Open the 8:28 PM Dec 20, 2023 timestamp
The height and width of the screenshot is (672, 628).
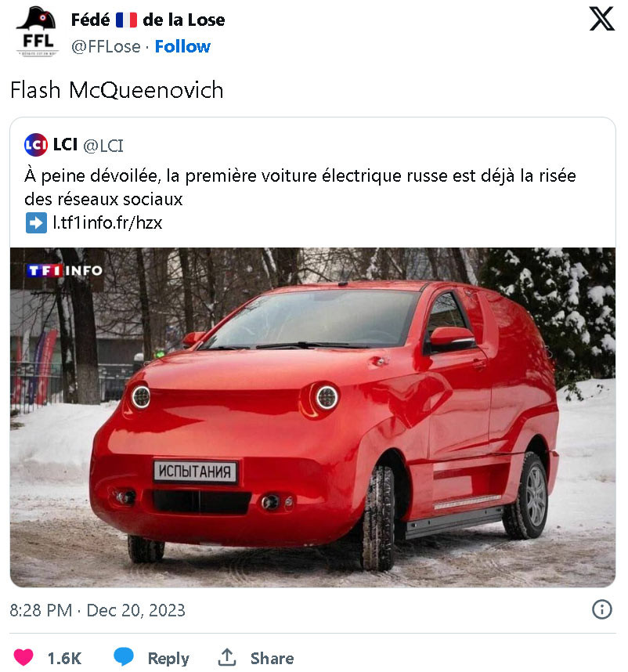(x=98, y=610)
